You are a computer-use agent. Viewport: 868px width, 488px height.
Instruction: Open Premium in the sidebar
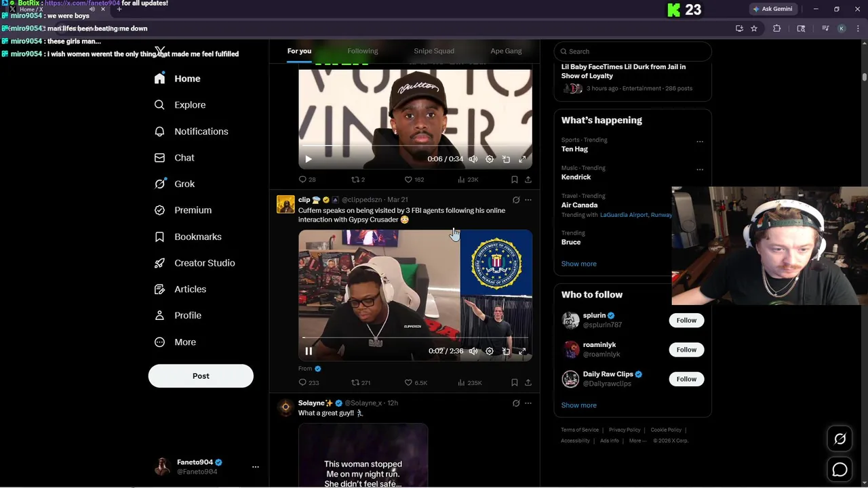point(183,210)
